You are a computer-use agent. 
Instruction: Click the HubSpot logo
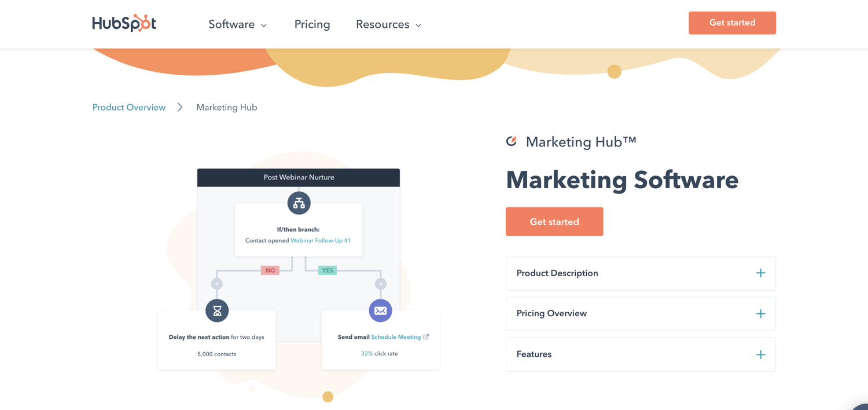[x=124, y=23]
